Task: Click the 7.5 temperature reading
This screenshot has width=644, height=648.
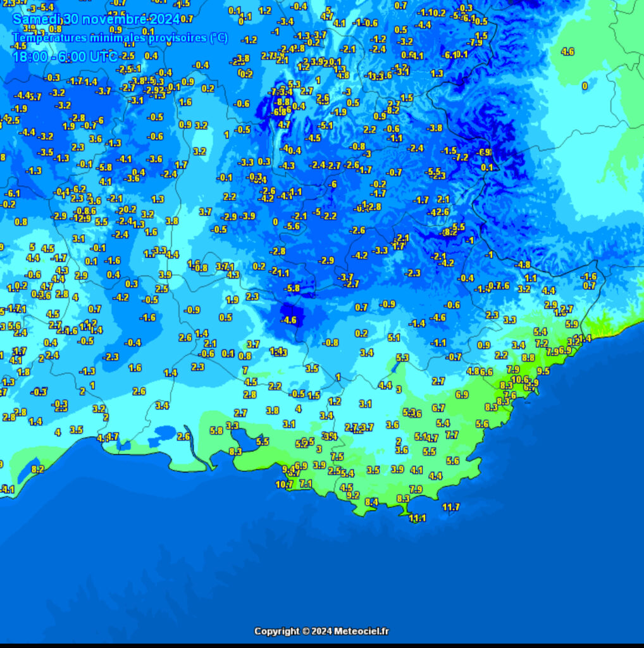Action: (x=337, y=456)
